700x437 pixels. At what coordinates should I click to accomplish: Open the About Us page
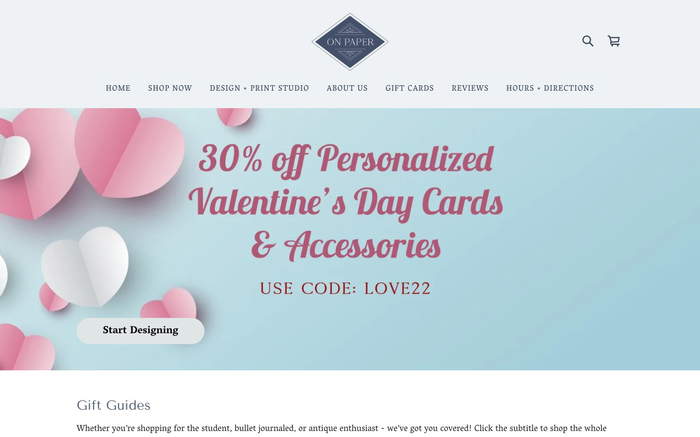347,88
